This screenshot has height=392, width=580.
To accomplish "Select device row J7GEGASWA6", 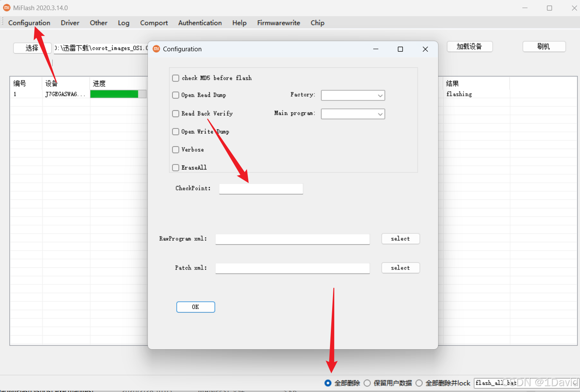I will point(66,94).
